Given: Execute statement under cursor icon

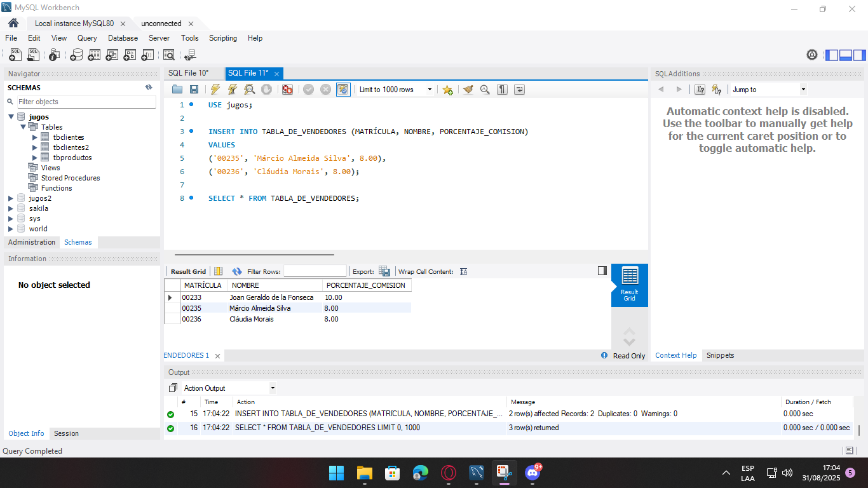Looking at the screenshot, I should pyautogui.click(x=233, y=90).
